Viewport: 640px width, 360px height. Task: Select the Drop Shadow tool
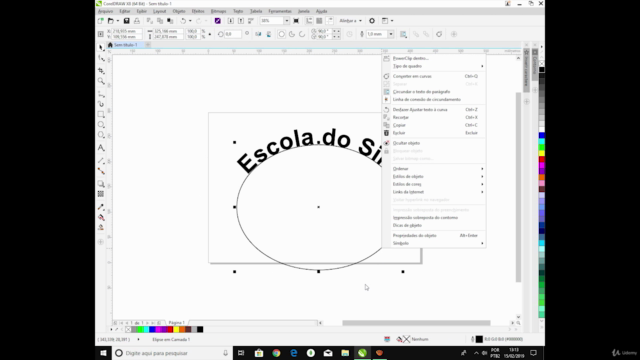point(101,184)
